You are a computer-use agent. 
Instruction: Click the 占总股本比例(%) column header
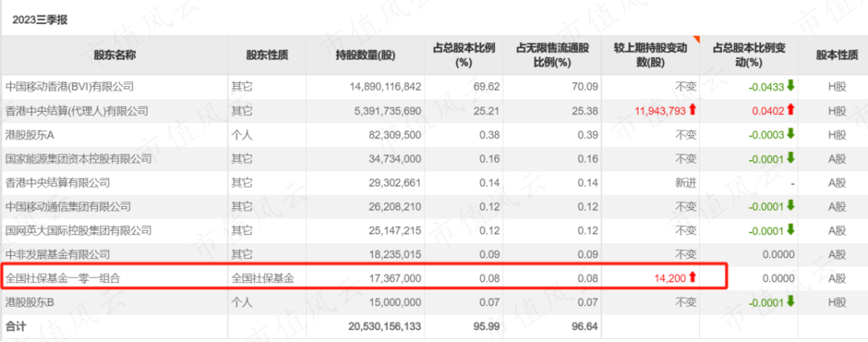(463, 56)
